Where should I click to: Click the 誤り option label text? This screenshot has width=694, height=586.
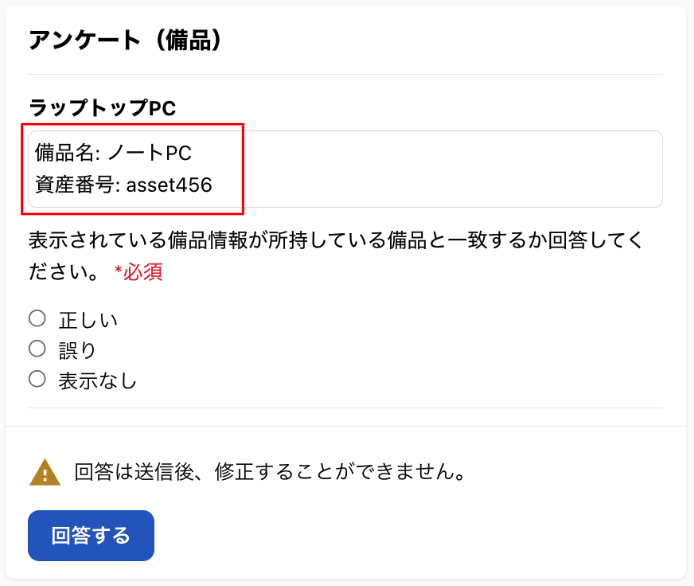[77, 351]
